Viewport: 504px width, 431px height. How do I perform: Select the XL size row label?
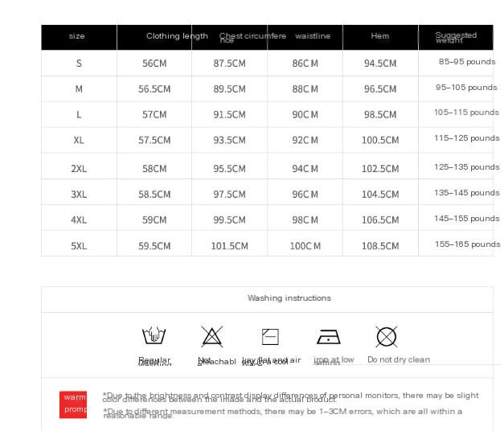79,140
